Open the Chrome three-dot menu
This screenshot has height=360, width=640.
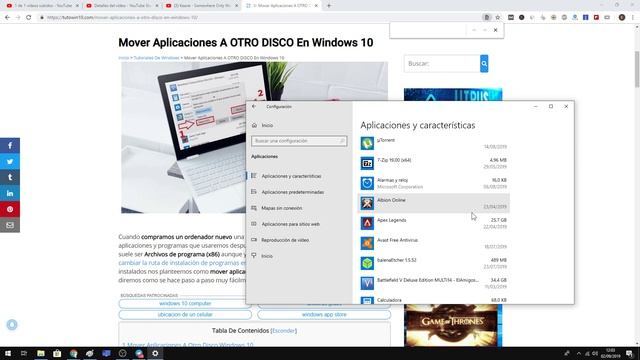[x=633, y=18]
